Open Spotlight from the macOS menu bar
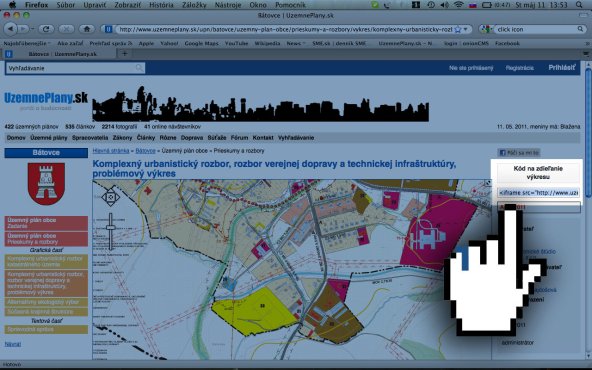The height and width of the screenshot is (370, 592). click(579, 5)
